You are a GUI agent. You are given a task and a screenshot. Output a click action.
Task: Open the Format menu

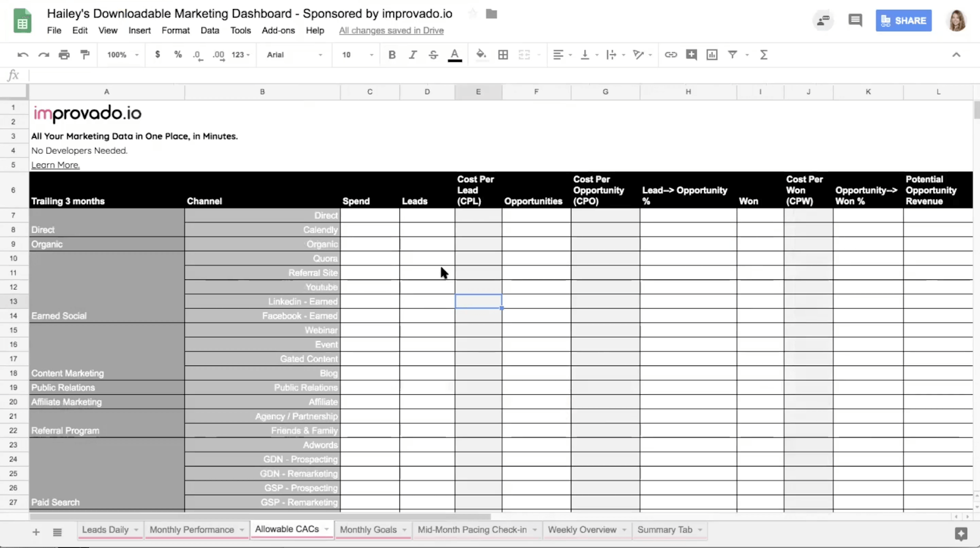pyautogui.click(x=176, y=30)
